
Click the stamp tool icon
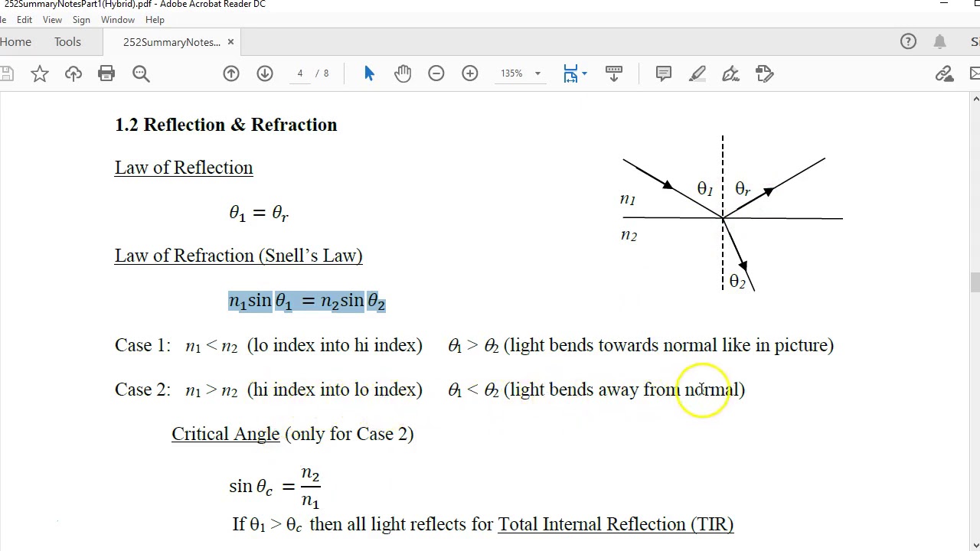coord(764,73)
